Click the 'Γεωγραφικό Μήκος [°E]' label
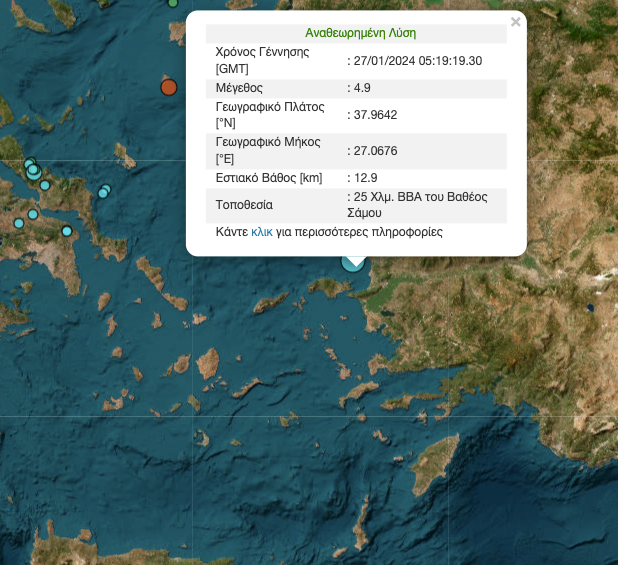Screen dimensions: 618x565 tap(268, 151)
